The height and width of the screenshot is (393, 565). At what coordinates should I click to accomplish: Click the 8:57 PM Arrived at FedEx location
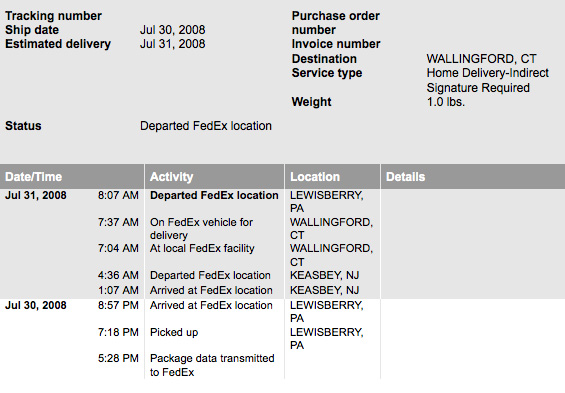211,305
